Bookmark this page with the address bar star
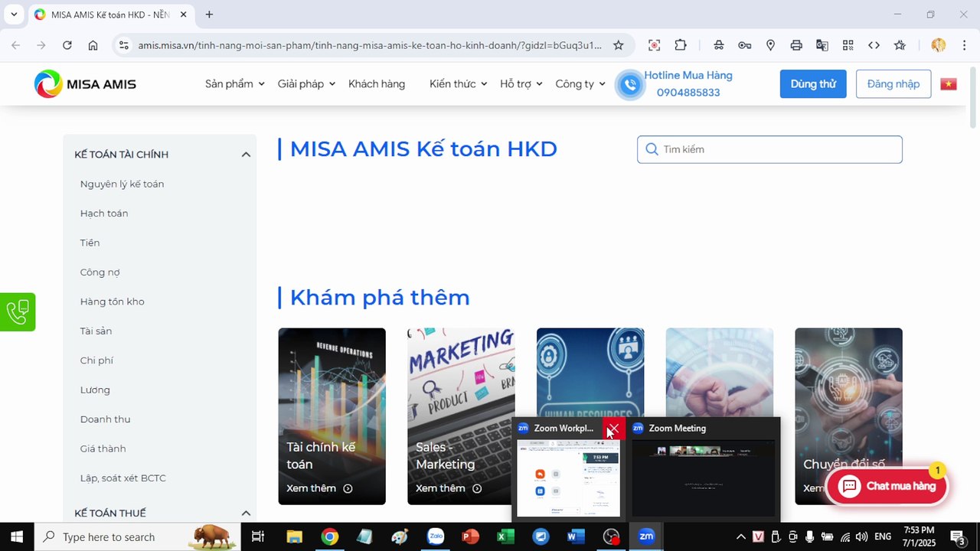The image size is (980, 551). click(619, 45)
